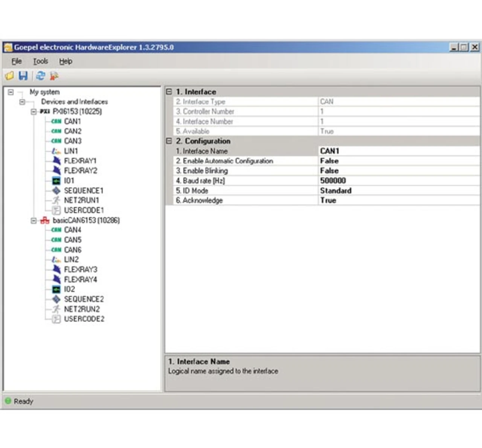This screenshot has width=482, height=448.
Task: Select NET2RUN2 in the device tree
Action: click(82, 309)
